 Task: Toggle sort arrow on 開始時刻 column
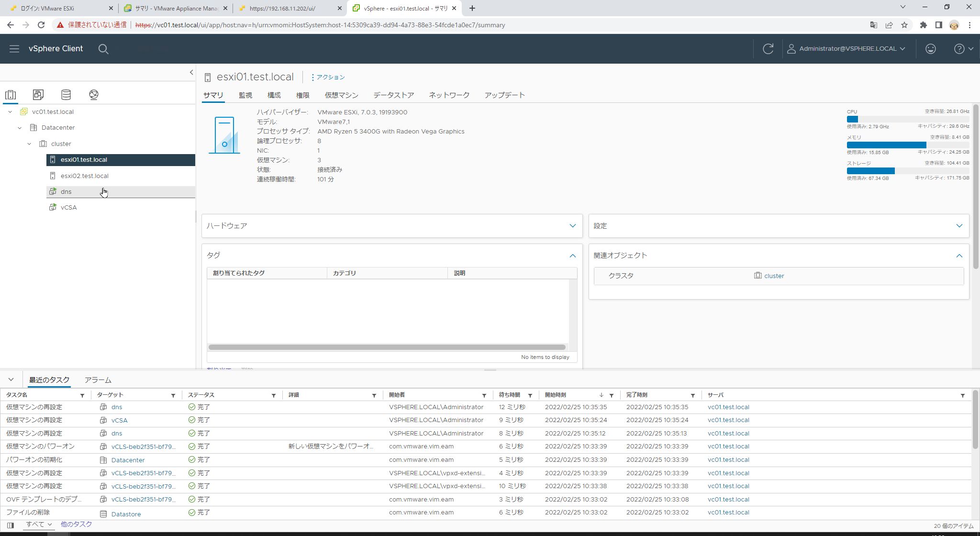coord(601,395)
